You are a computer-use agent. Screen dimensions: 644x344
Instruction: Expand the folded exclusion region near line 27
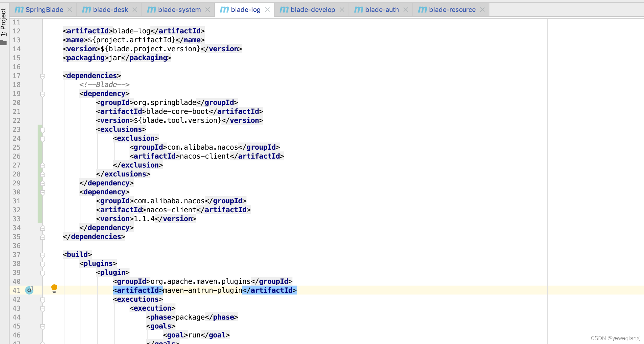[43, 165]
